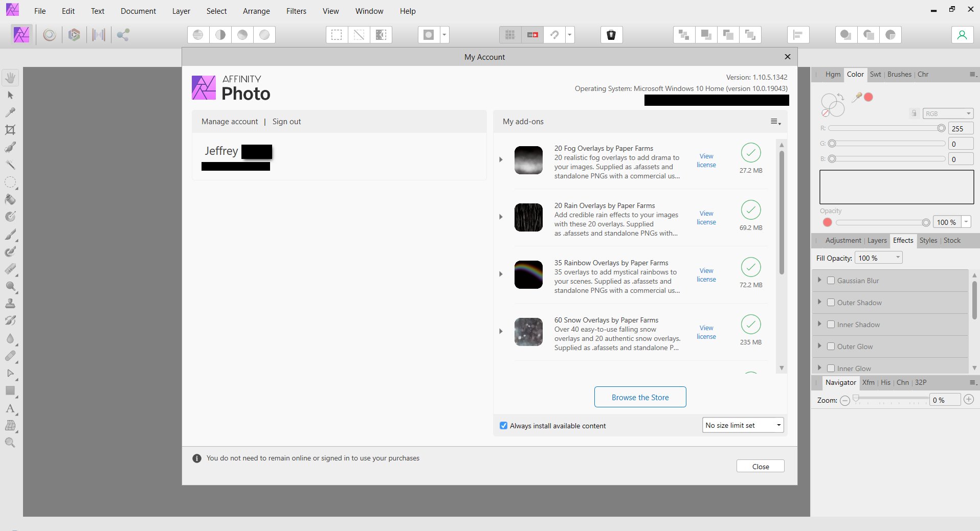Open the Layer menu

pos(181,11)
